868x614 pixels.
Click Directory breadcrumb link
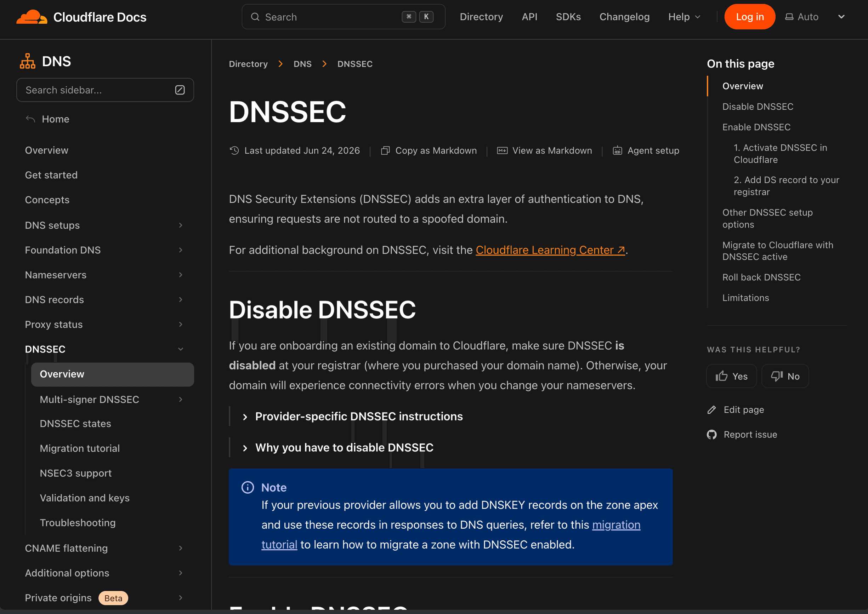coord(248,64)
